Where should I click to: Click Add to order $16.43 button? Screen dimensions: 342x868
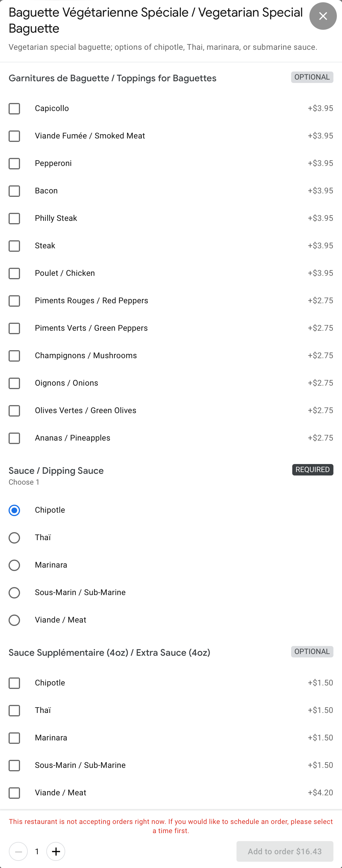(285, 851)
